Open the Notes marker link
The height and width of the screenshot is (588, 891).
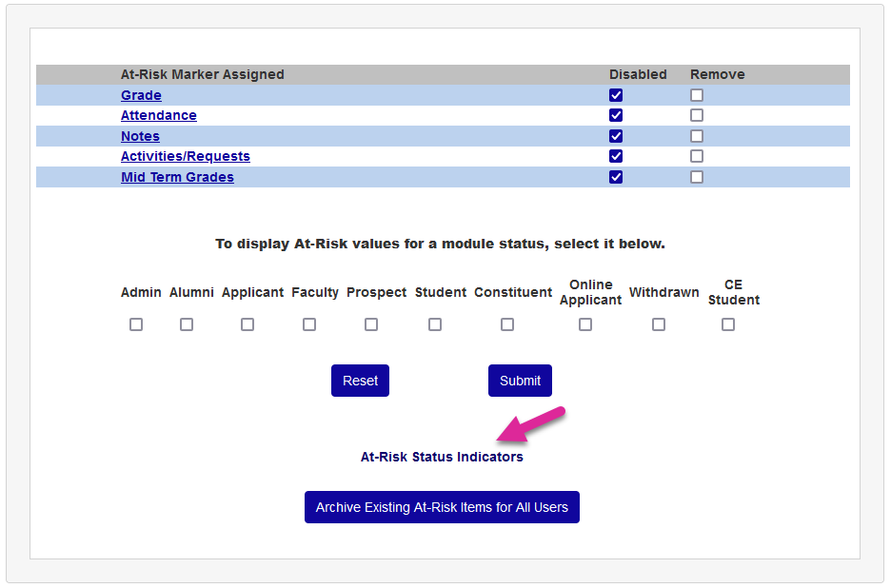click(140, 136)
